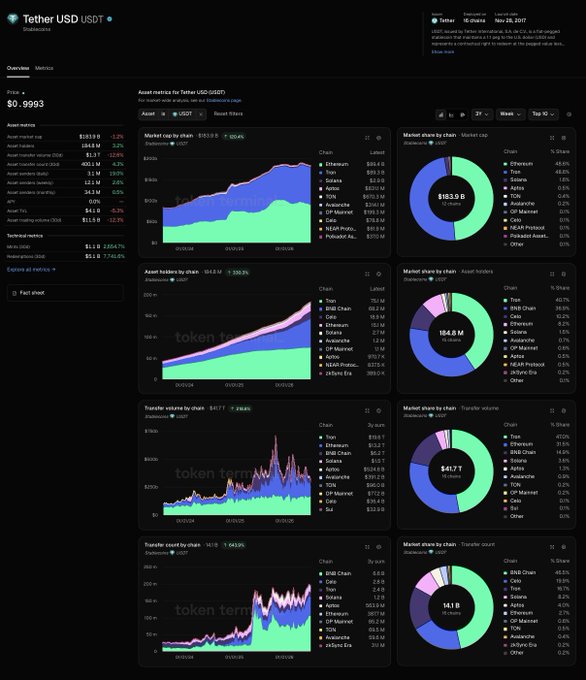Screen dimensions: 586x680
Task: Open the 3Y time range dropdown
Action: [x=482, y=114]
